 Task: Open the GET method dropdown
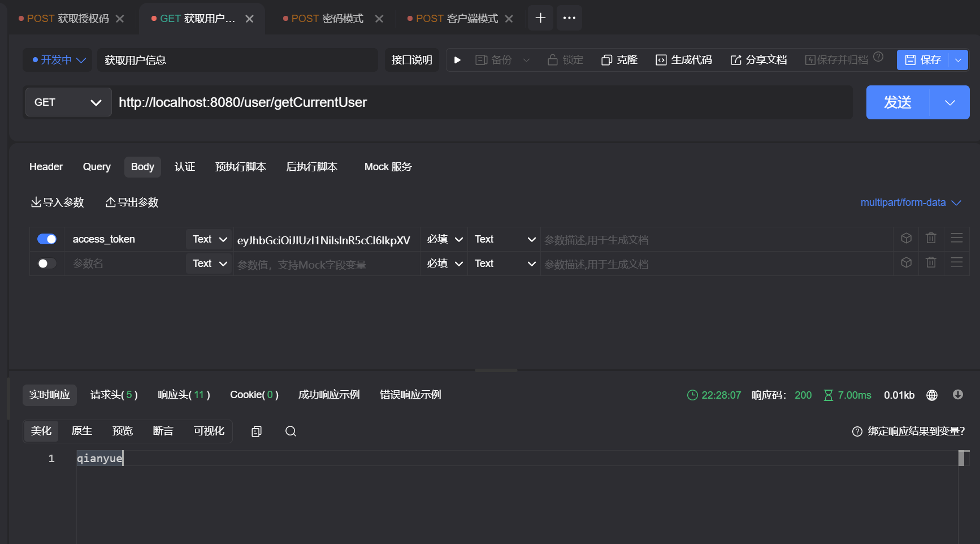point(68,102)
